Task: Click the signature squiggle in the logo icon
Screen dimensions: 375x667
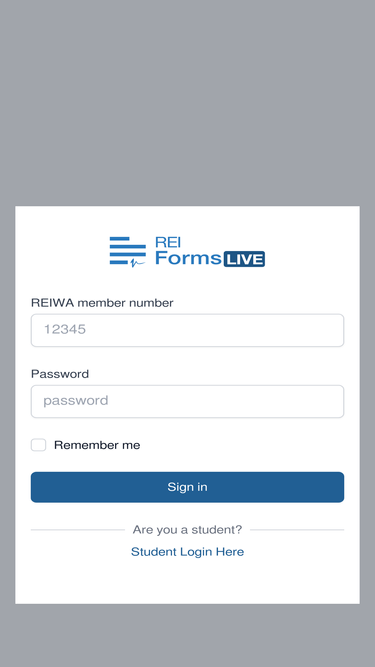Action: pyautogui.click(x=137, y=263)
